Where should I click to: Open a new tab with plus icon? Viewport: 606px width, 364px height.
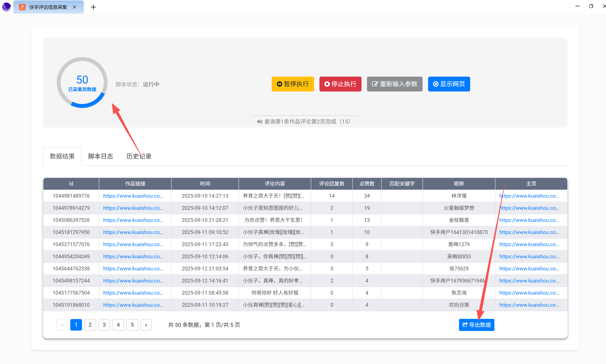[x=93, y=7]
